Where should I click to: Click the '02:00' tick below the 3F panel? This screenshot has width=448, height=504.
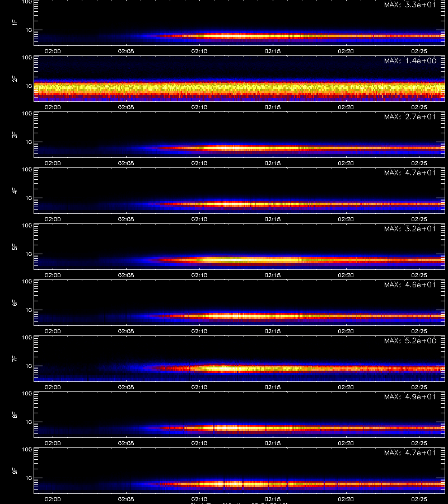tap(53, 164)
